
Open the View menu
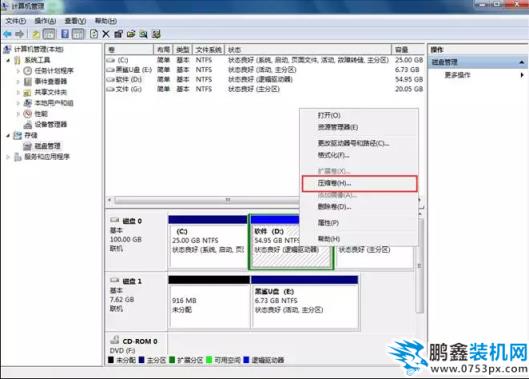tap(75, 21)
